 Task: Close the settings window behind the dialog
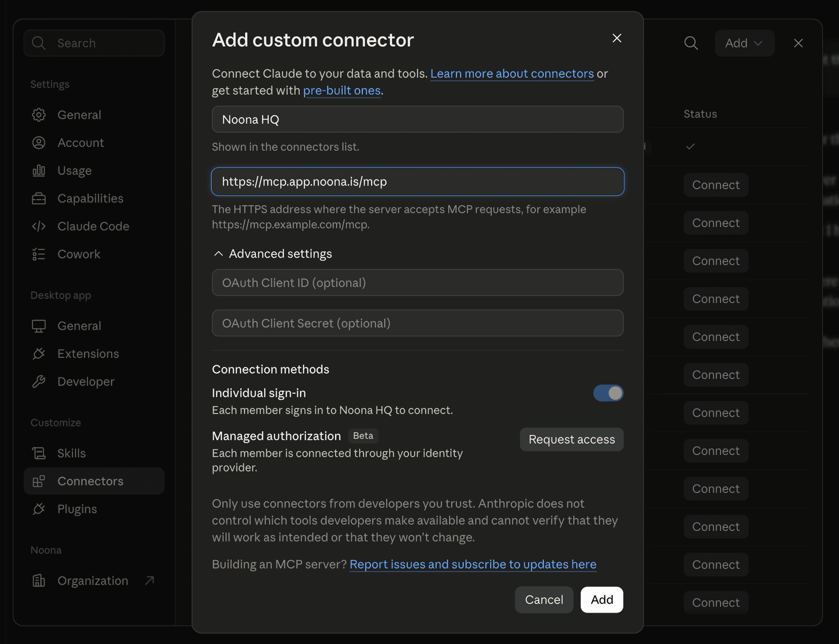[x=798, y=43]
